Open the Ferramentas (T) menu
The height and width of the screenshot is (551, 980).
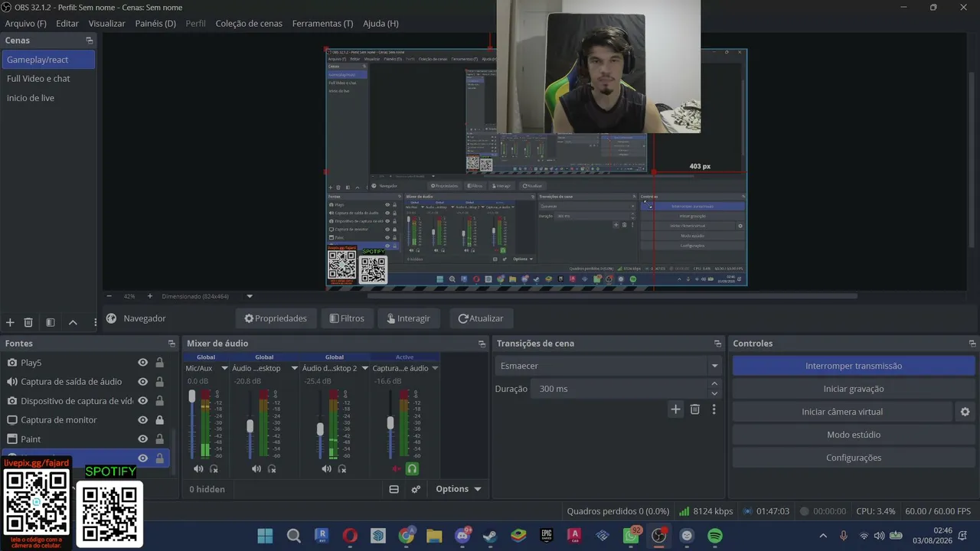pos(322,24)
